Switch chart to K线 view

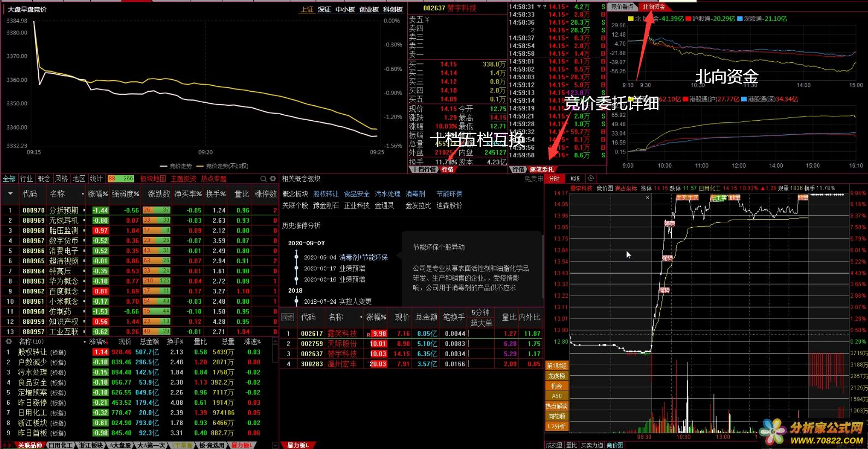575,179
